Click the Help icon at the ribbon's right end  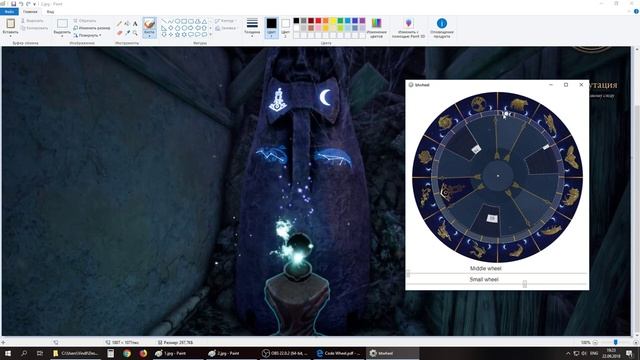(x=636, y=11)
